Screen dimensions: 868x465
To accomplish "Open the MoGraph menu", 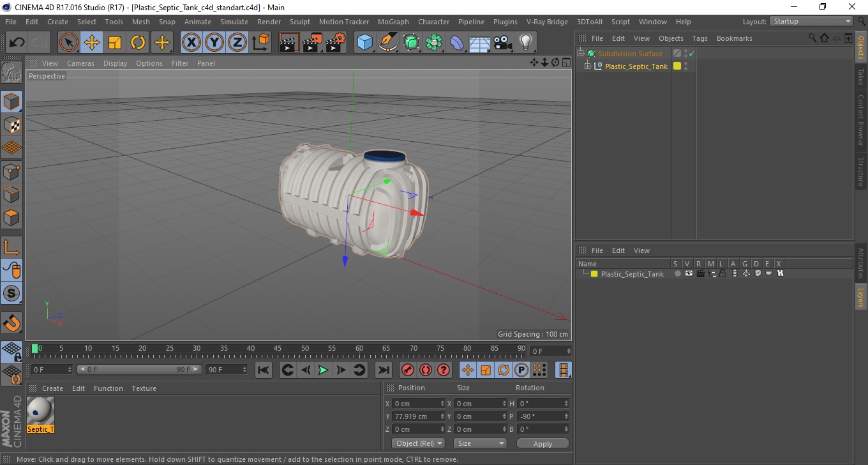I will pos(393,22).
